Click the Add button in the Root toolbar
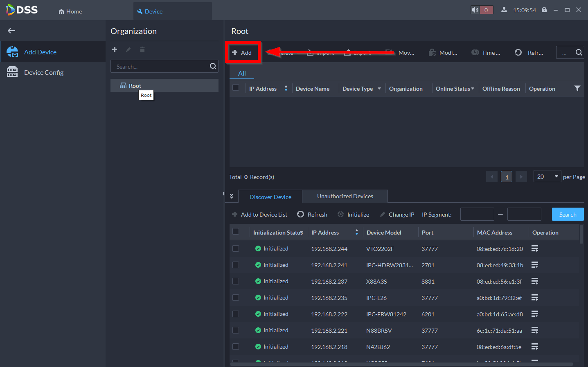The image size is (588, 367). point(242,52)
